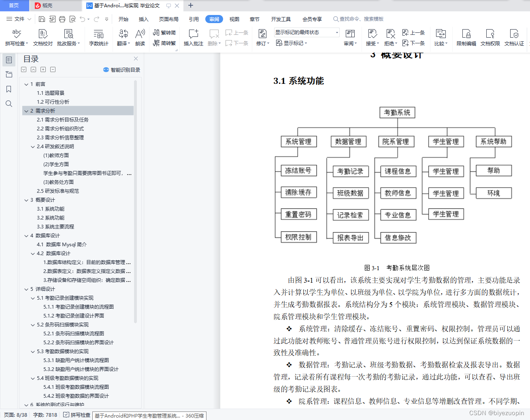Switch to the 视图 ribbon tab
Image resolution: width=530 pixels, height=420 pixels.
pyautogui.click(x=234, y=19)
